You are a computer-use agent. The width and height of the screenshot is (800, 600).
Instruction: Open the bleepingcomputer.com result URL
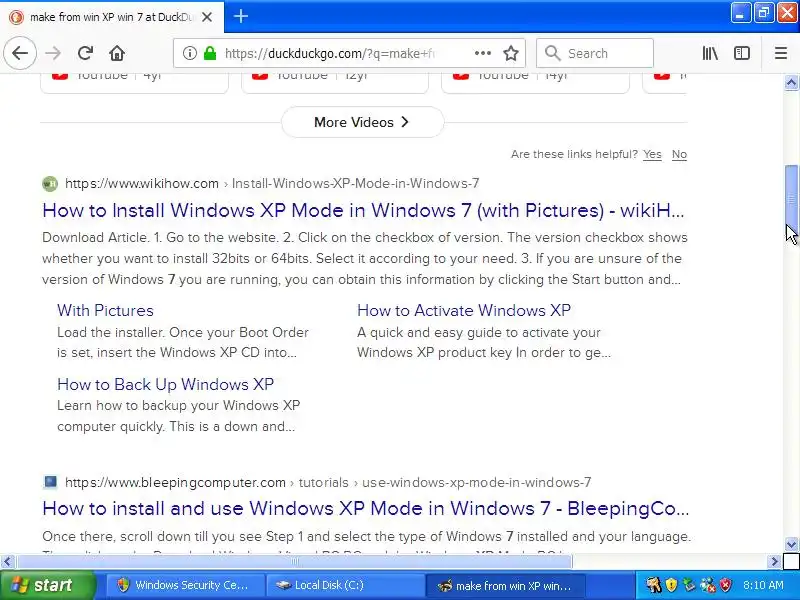coord(328,482)
